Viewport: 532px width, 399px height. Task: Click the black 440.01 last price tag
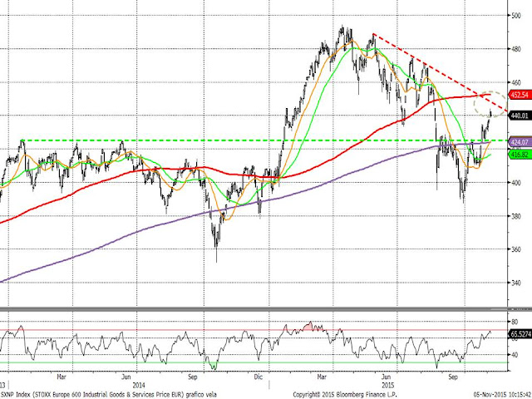coord(520,116)
